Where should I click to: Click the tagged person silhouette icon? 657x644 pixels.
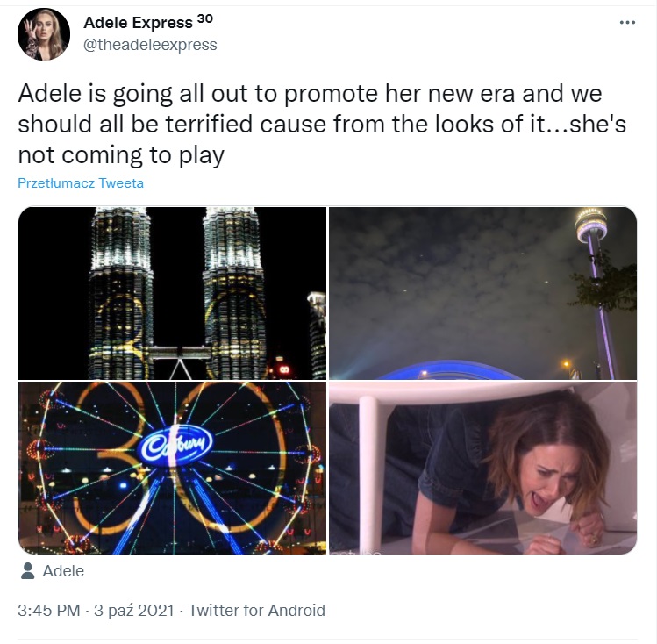pos(28,571)
